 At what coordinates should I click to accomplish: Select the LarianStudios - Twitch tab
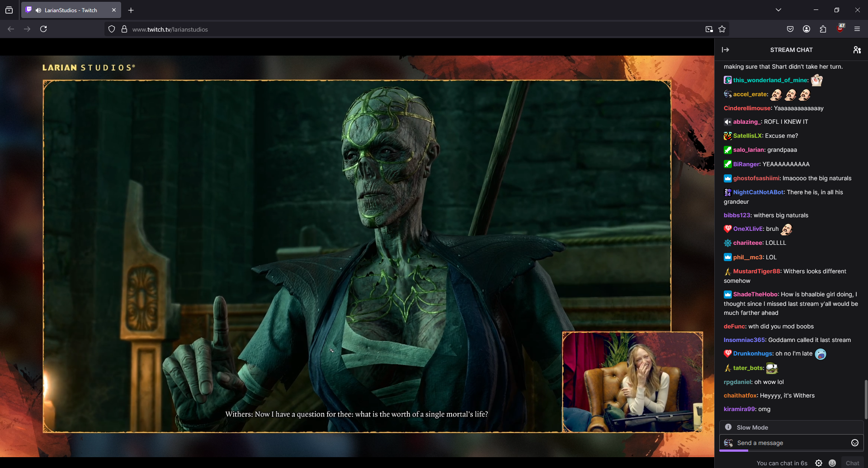tap(71, 10)
